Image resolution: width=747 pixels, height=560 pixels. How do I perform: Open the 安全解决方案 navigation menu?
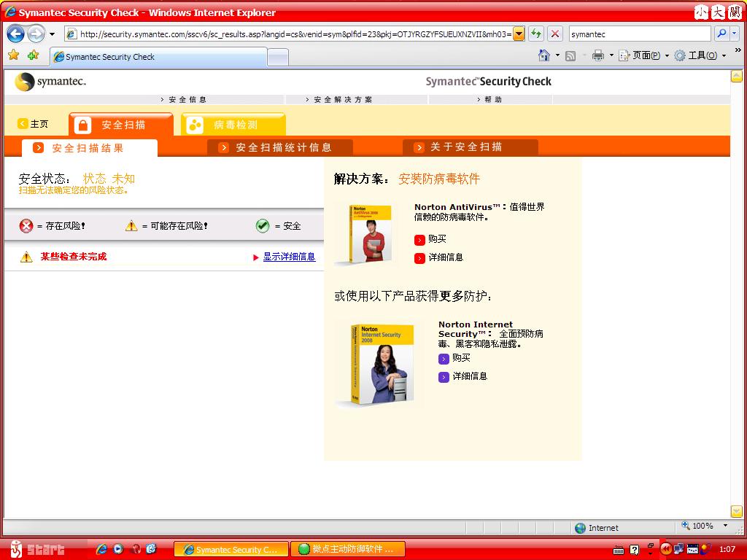(x=338, y=99)
